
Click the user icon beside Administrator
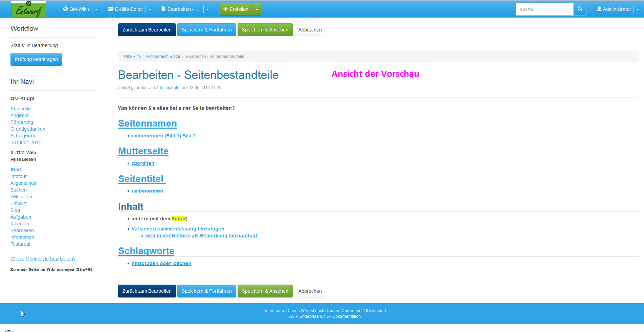tap(599, 9)
